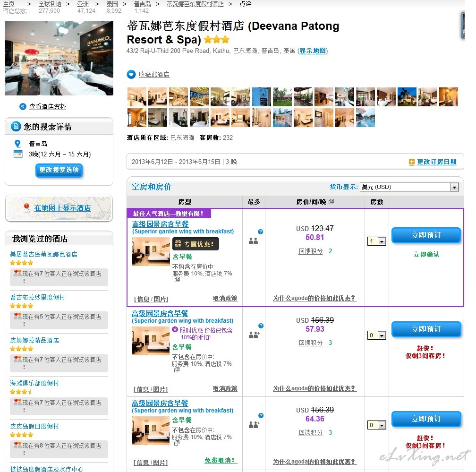
Task: Click the two-person occupancy icon in 50.81 row
Action: [x=253, y=241]
